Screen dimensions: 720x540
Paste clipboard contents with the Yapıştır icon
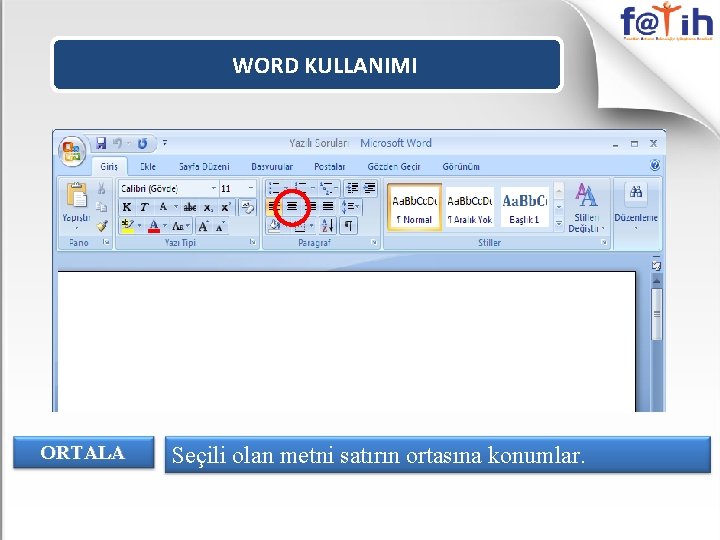(77, 195)
